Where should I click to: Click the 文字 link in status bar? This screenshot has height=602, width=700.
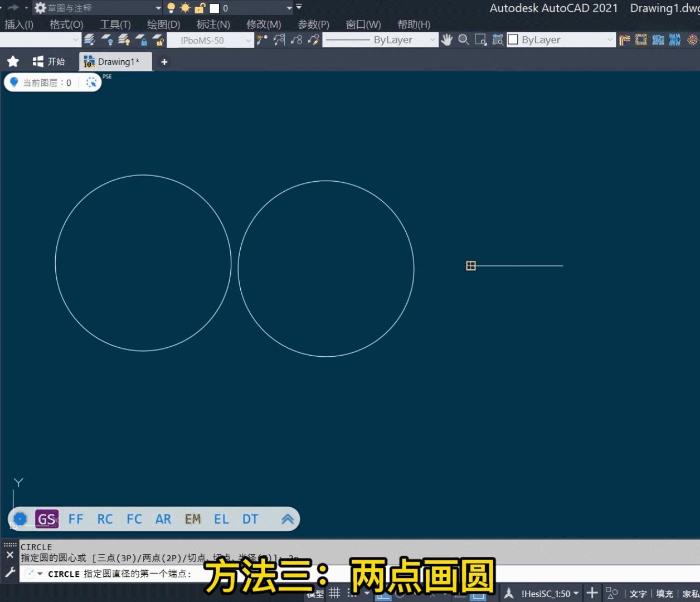(x=639, y=593)
